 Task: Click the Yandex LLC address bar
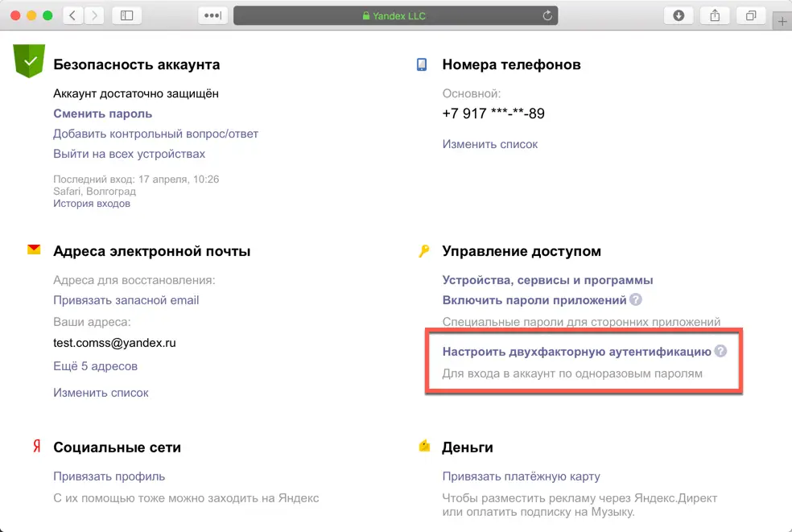click(394, 15)
